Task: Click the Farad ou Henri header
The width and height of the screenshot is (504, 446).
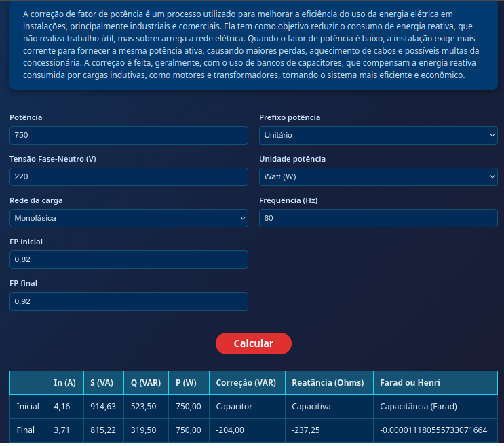Action: [x=410, y=383]
